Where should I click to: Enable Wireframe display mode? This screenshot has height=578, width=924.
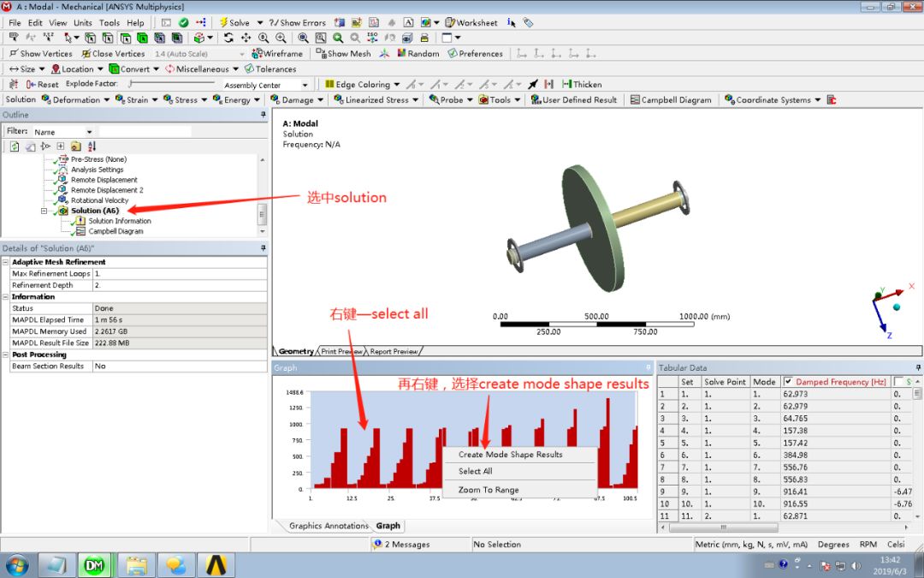tap(282, 53)
